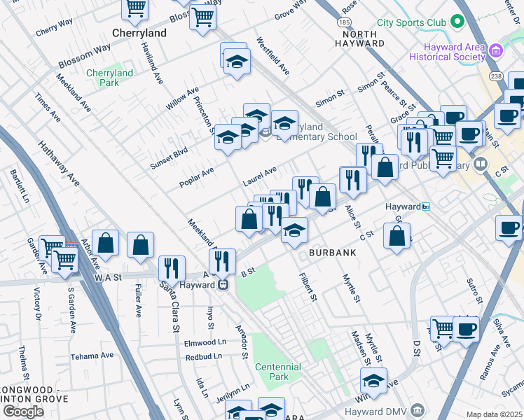Select the Willow Ave street label
The width and height of the screenshot is (524, 420).
182,98
